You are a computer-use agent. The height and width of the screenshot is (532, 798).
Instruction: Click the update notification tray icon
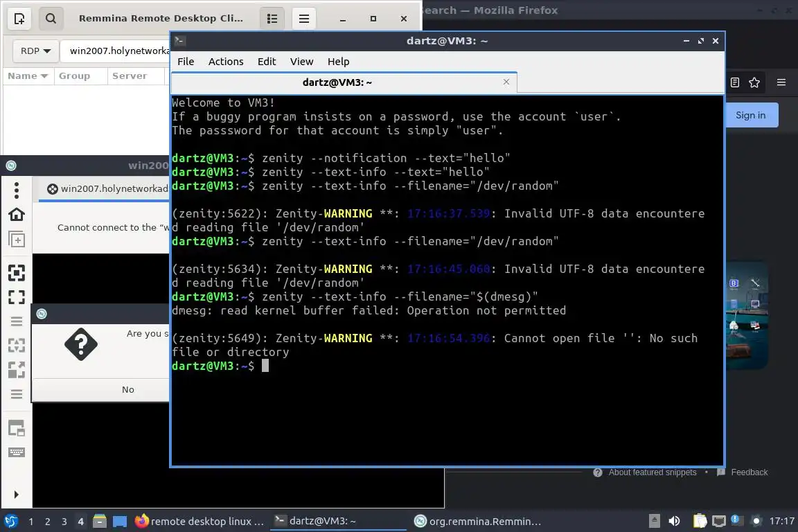click(x=736, y=520)
